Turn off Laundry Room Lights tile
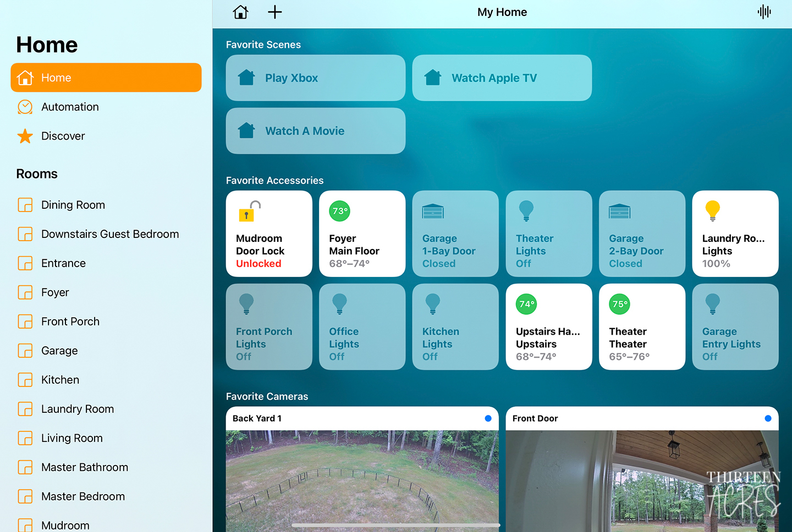792x532 pixels. click(735, 234)
